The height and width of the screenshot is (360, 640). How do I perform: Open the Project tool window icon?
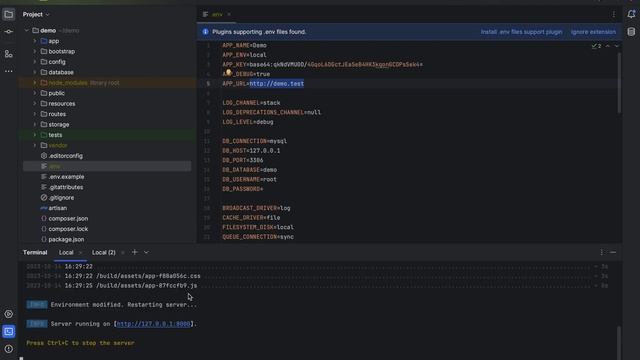(9, 15)
